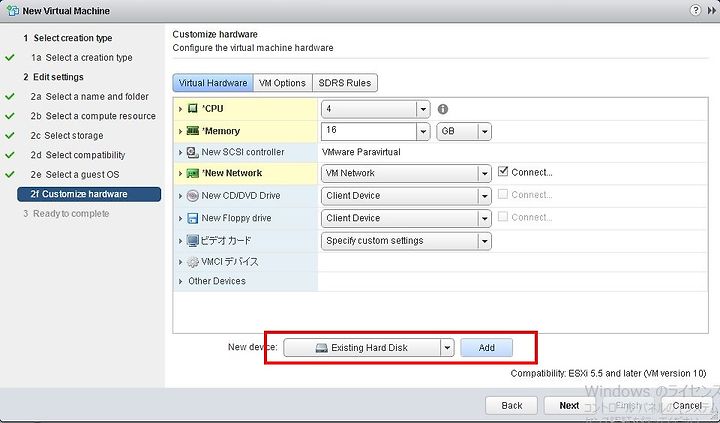
Task: Go to step 1a Select a creation type
Action: click(x=82, y=58)
